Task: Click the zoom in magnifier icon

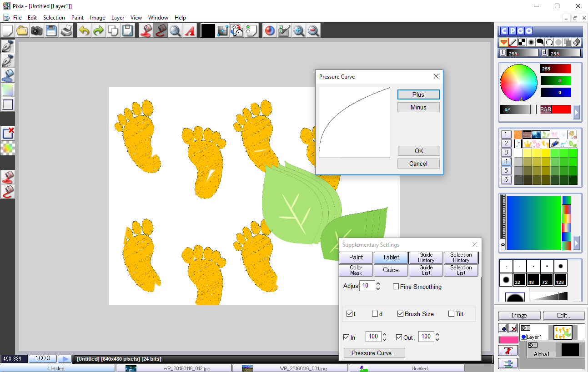Action: 299,31
